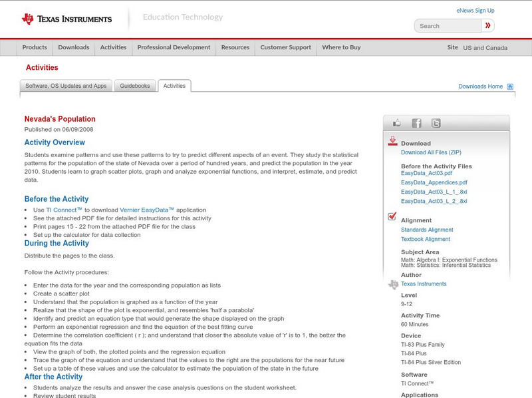The width and height of the screenshot is (532, 398).
Task: Click the red download arrow icon
Action: pos(392,141)
